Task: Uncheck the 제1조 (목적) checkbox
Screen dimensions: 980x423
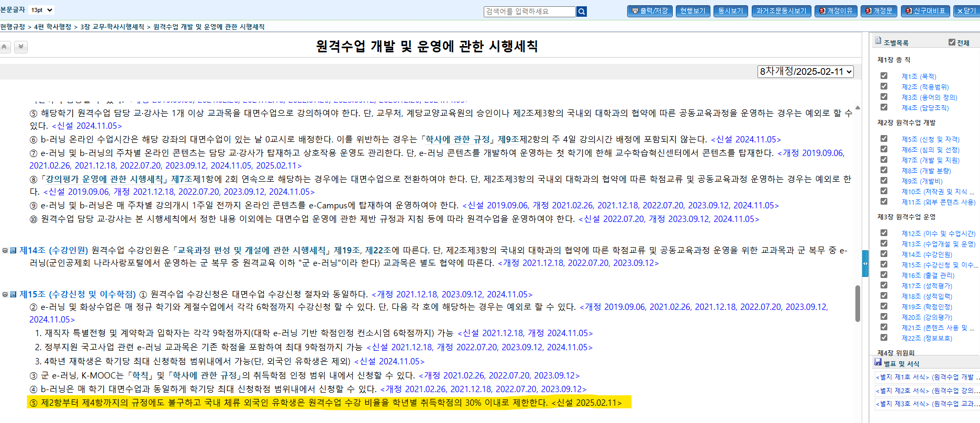Action: coord(884,76)
